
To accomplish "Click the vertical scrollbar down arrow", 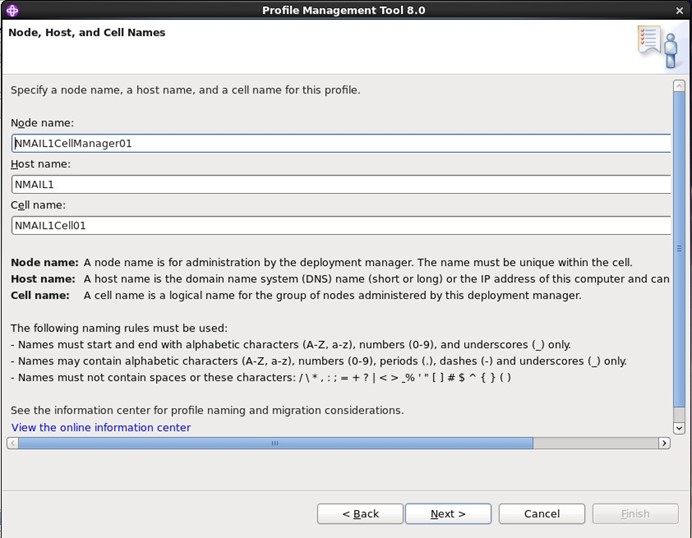I will click(x=679, y=428).
